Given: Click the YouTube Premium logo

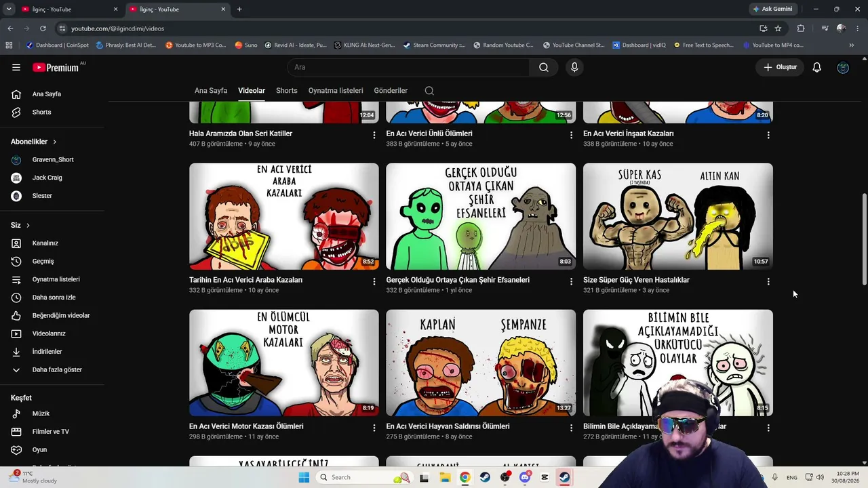Looking at the screenshot, I should coord(57,67).
